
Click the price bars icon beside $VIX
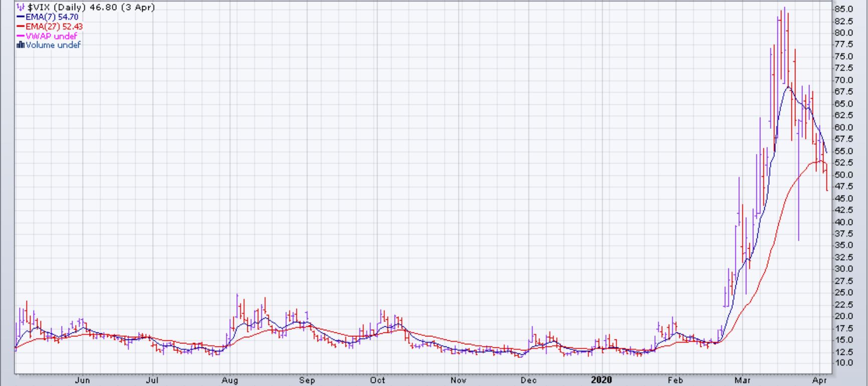[x=21, y=7]
